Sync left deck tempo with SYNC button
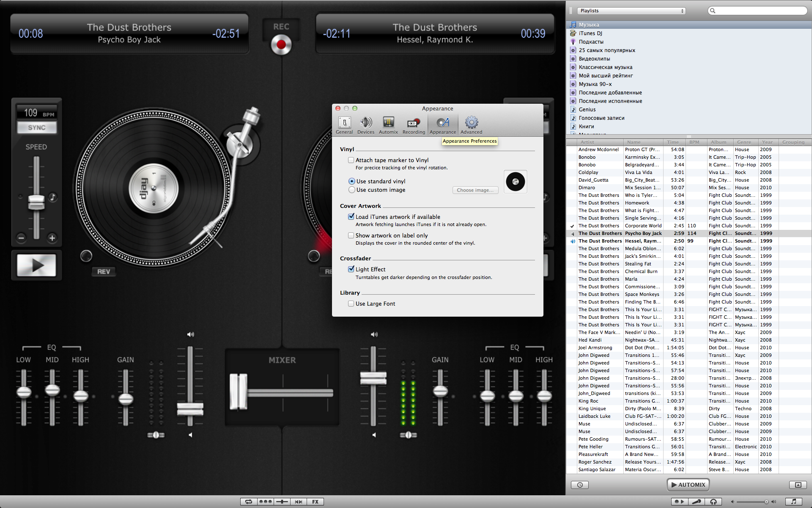Viewport: 812px width, 508px height. click(37, 127)
